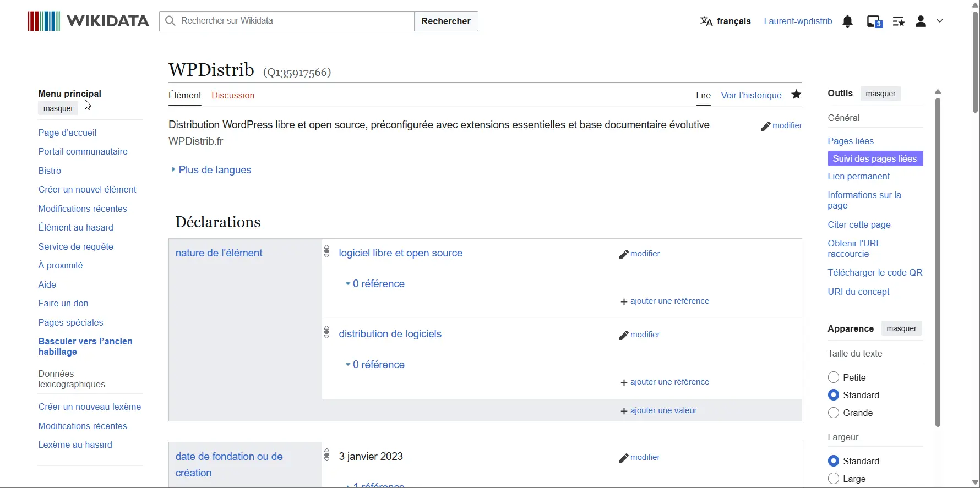
Task: Select Large width option
Action: [x=834, y=479]
